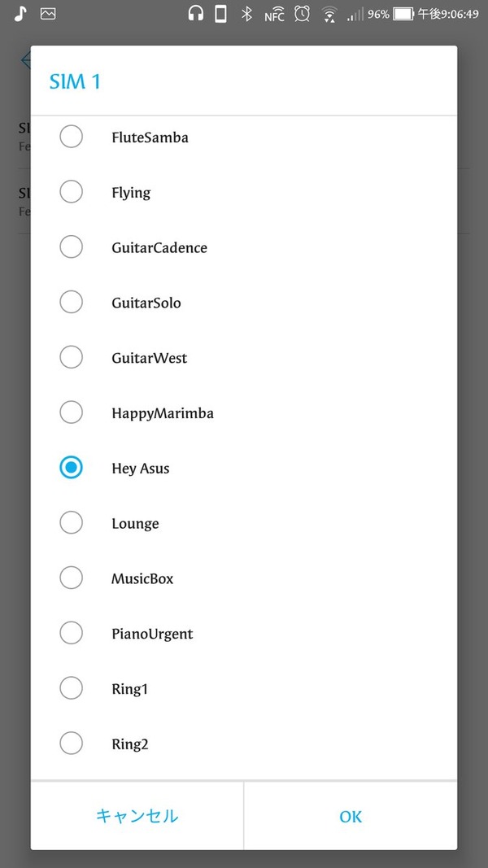Tap the Bluetooth status icon
Screen dimensions: 488x868
click(x=246, y=14)
